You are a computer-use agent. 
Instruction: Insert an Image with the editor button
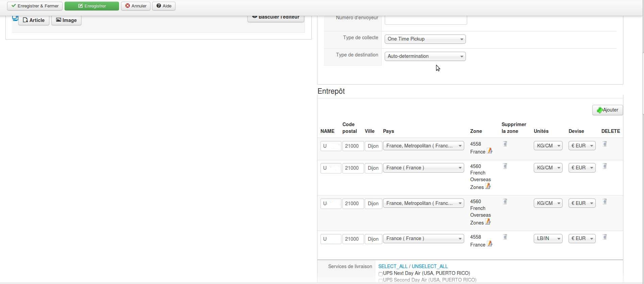point(66,20)
